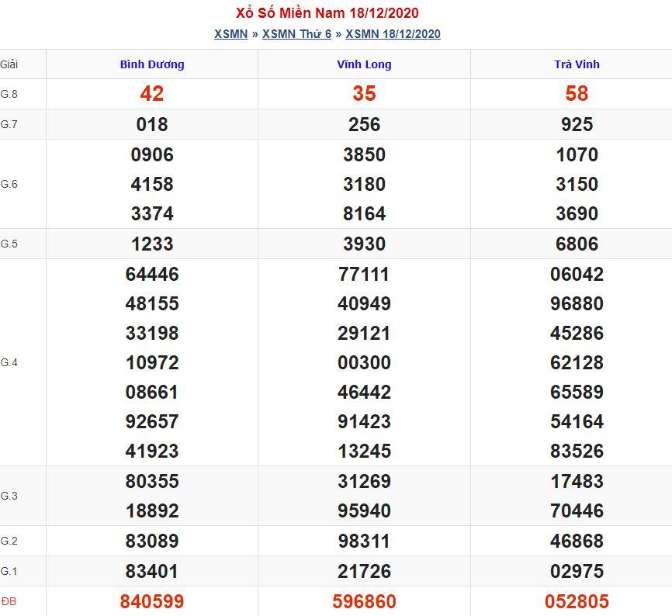Click the G.7 row label
672x616 pixels.
coord(9,124)
